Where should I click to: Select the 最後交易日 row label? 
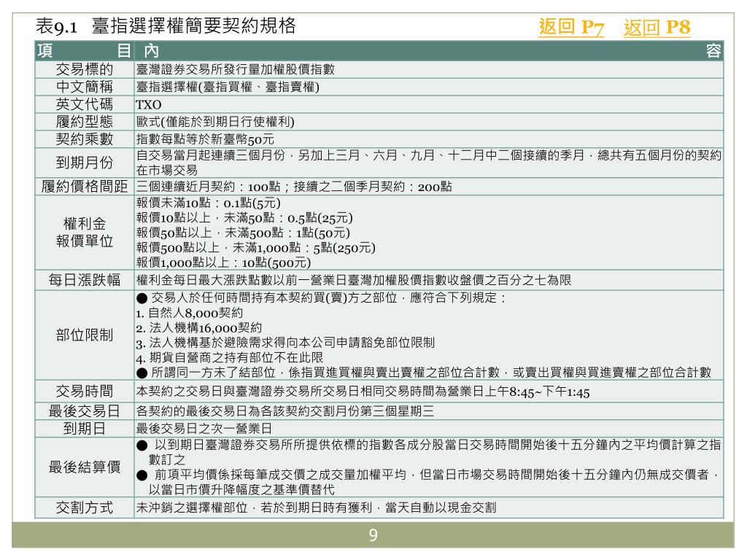(x=85, y=411)
